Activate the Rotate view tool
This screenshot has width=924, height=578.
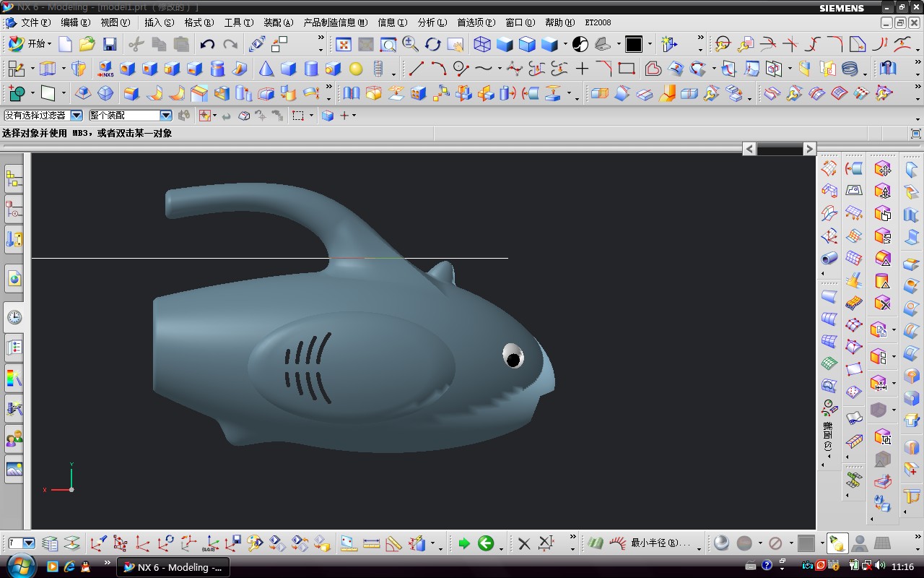[x=433, y=44]
